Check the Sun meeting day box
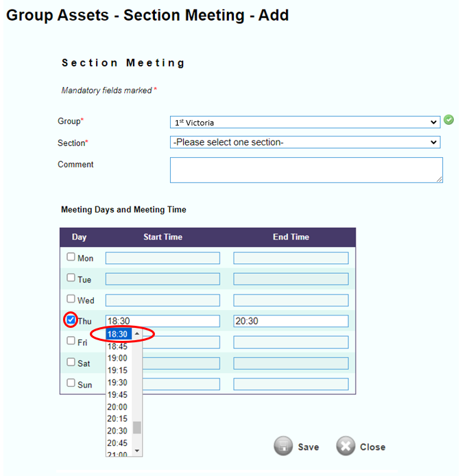 click(x=71, y=383)
